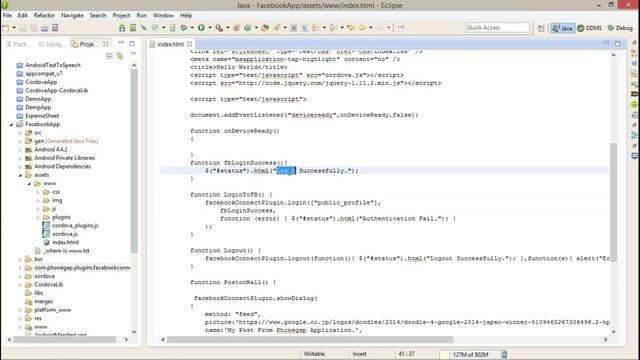
Task: Click the New Java Package icon
Action: tap(236, 28)
